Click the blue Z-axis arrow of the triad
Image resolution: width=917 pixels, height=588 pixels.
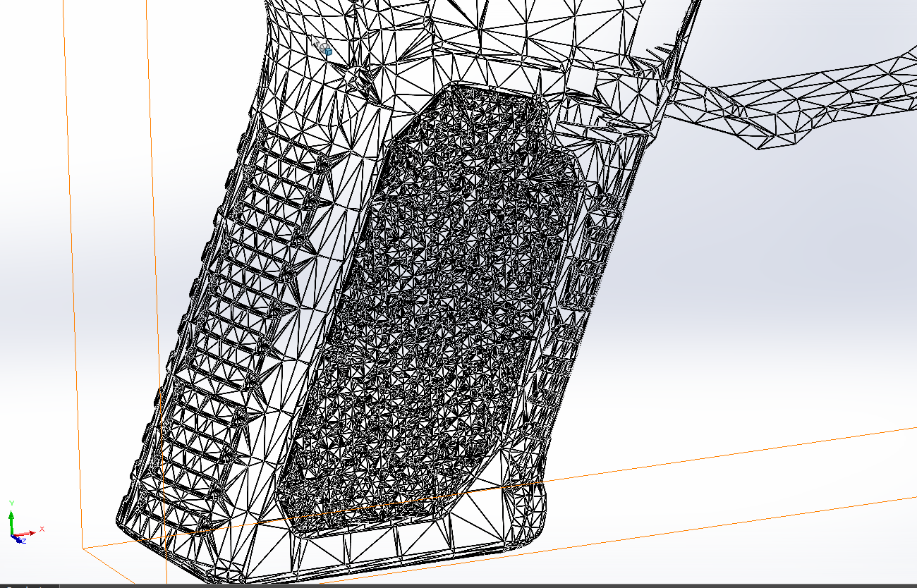point(18,539)
